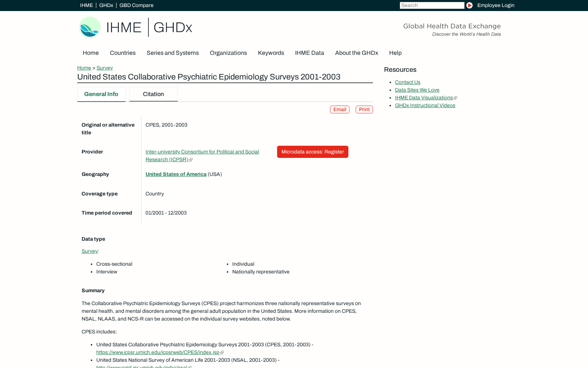Click the 'Nationally representative' list item

[x=261, y=272]
